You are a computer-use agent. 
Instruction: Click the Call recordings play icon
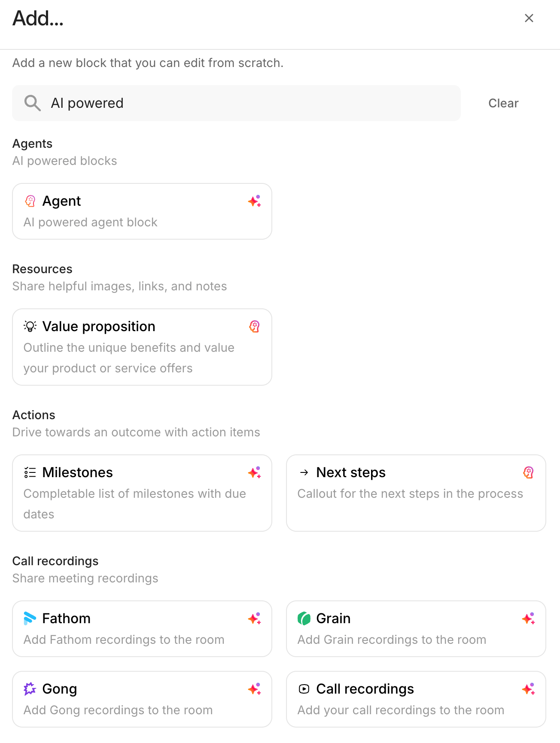[304, 689]
